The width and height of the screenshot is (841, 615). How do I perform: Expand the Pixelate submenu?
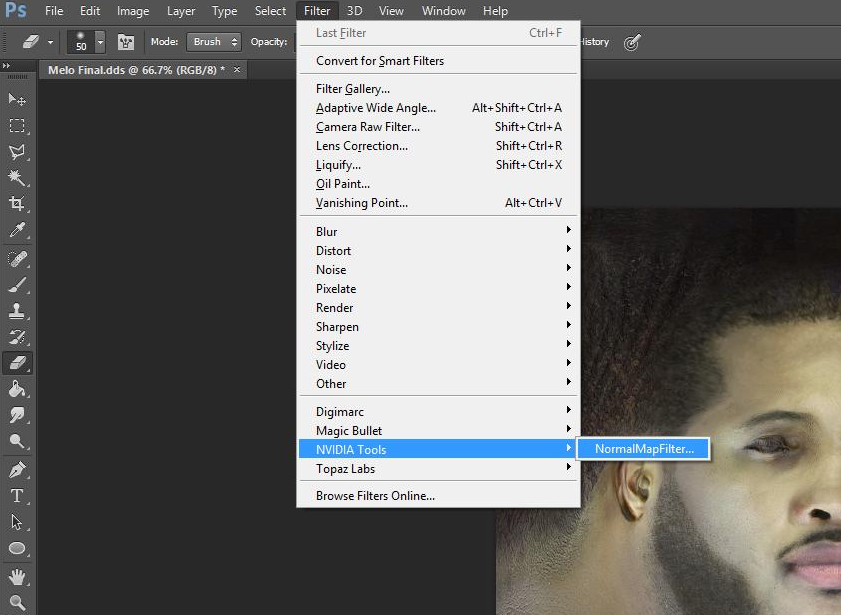pos(438,288)
